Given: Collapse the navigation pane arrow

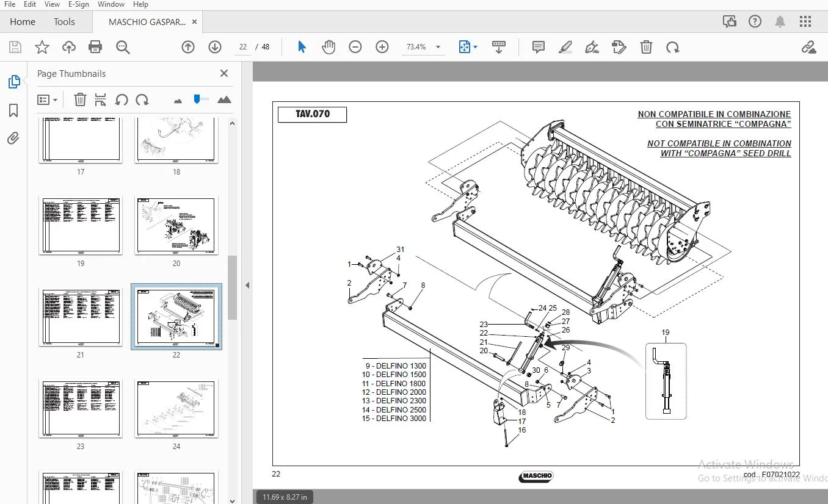Looking at the screenshot, I should click(x=247, y=285).
